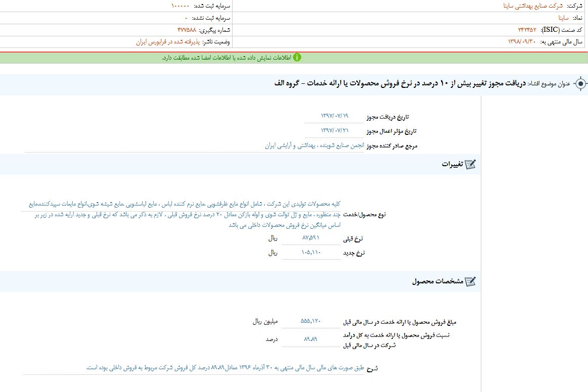The height and width of the screenshot is (392, 588).
Task: Select the symbol value ساینا
Action: 563,18
